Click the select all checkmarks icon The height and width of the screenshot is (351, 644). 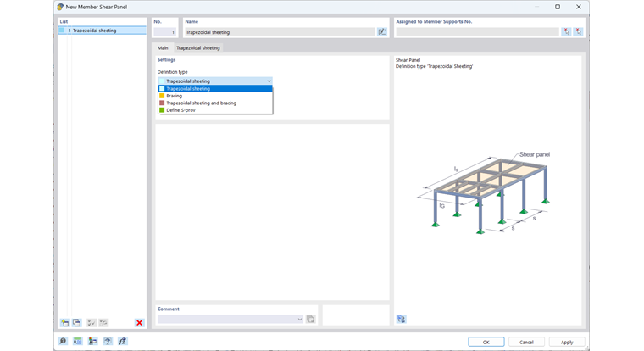coord(92,323)
